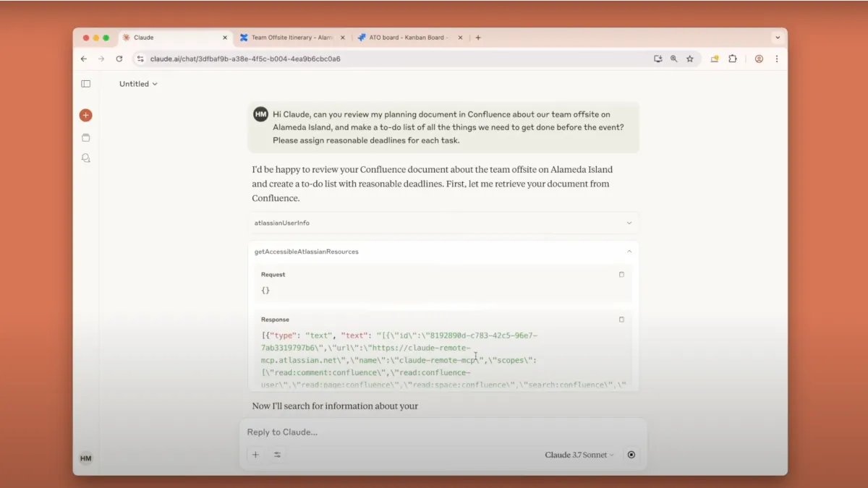Switch to the Team Offsite Itinerary tab
The image size is (868, 488).
[289, 37]
